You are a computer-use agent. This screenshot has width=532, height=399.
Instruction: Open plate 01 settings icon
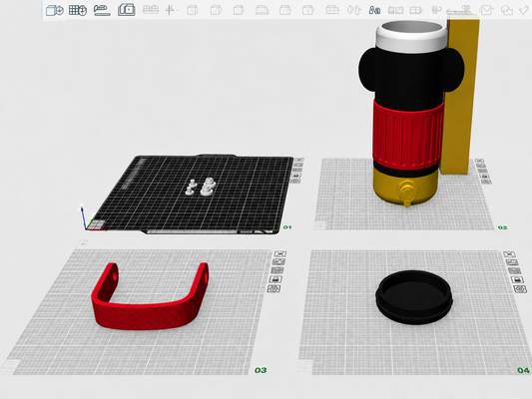click(295, 181)
